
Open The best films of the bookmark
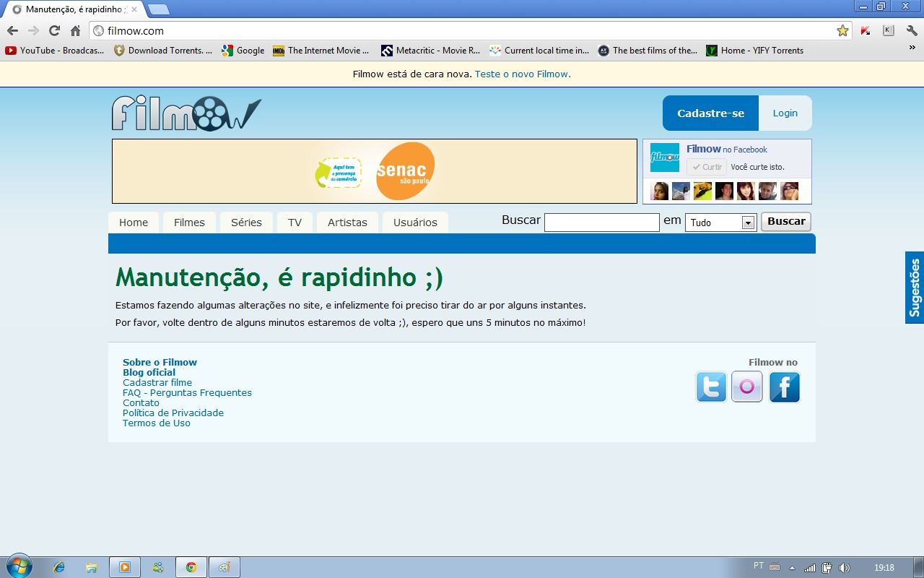[x=648, y=51]
